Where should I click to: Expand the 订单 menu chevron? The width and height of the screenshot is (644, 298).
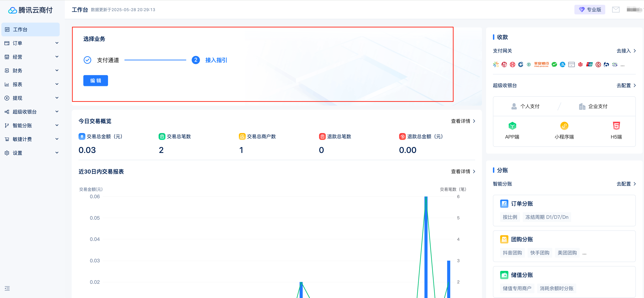point(57,43)
